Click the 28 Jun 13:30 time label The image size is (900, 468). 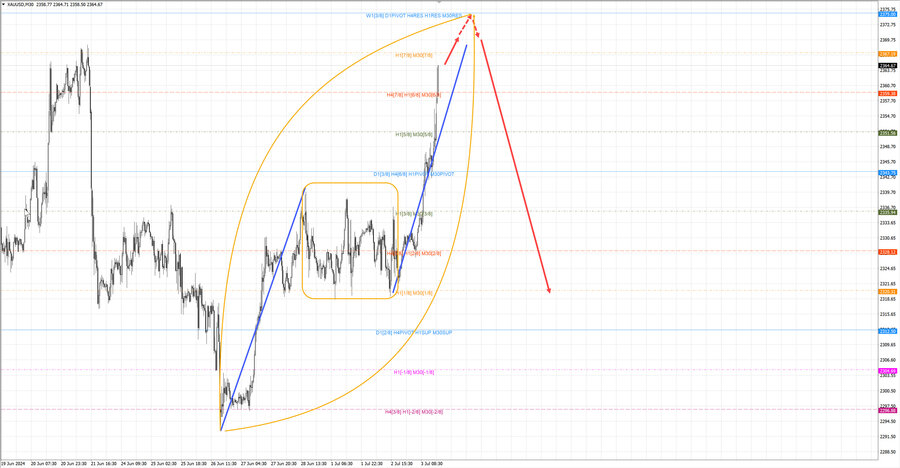(314, 463)
